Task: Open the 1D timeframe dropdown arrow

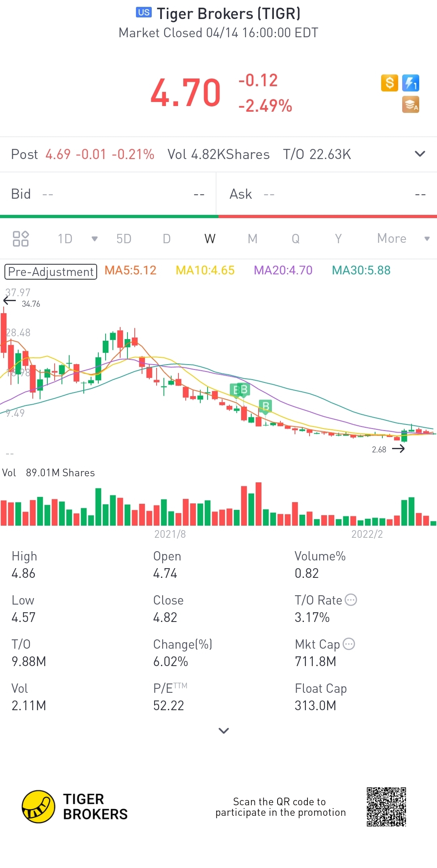Action: [95, 239]
